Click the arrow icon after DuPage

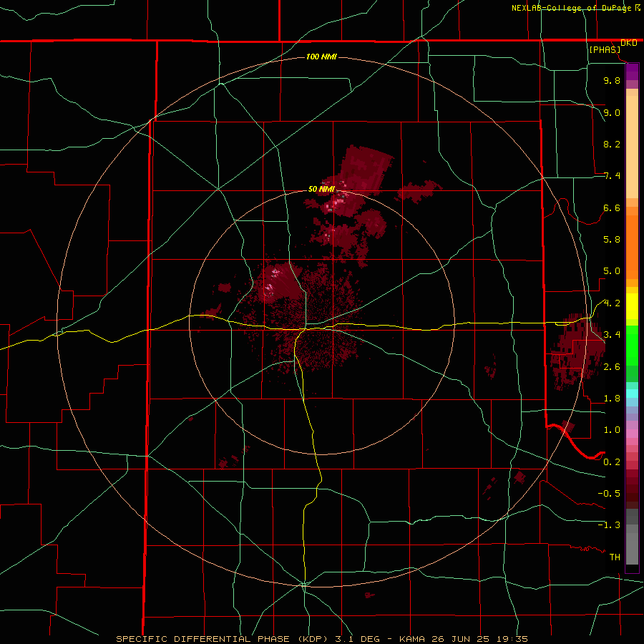point(637,8)
